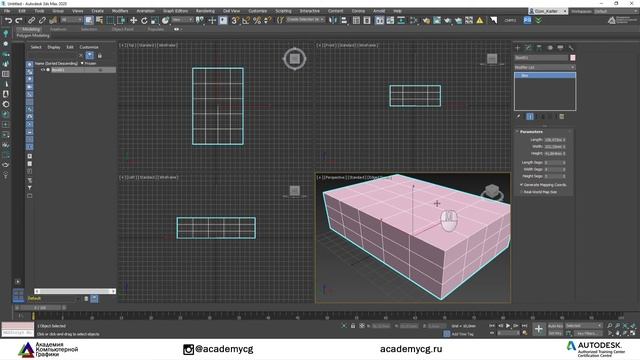Image resolution: width=640 pixels, height=360 pixels.
Task: Click the Width value field
Action: click(x=553, y=147)
